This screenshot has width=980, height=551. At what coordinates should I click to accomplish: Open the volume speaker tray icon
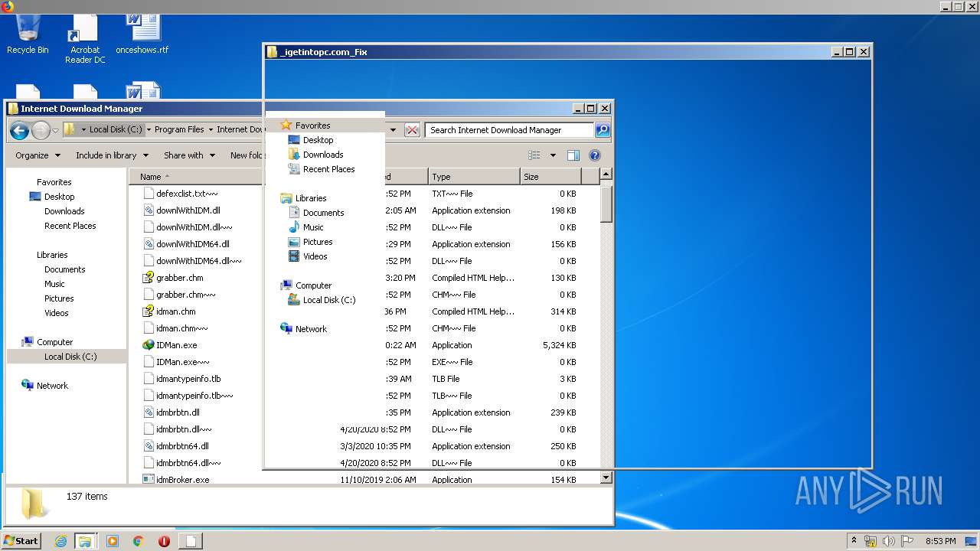click(889, 541)
